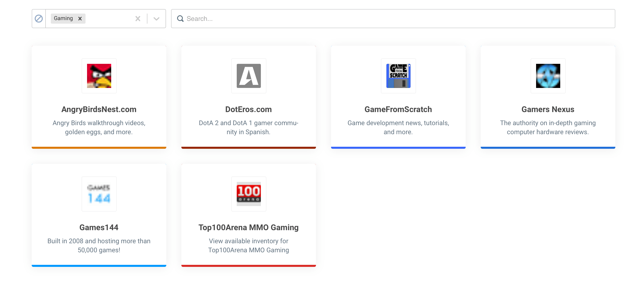Open the Top100Arena MMO Gaming title
The image size is (644, 296).
coord(249,227)
